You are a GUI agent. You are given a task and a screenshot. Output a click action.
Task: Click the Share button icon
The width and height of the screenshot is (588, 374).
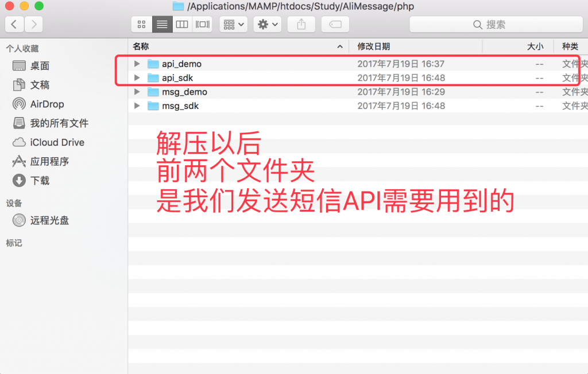[301, 24]
